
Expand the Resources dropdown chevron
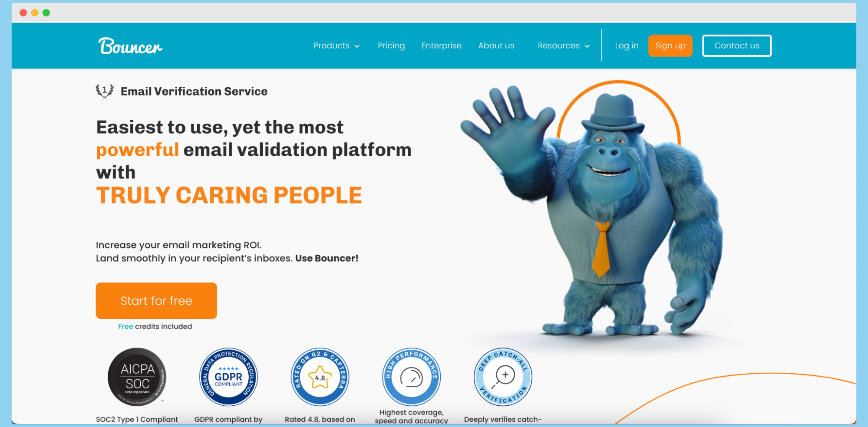pos(587,46)
